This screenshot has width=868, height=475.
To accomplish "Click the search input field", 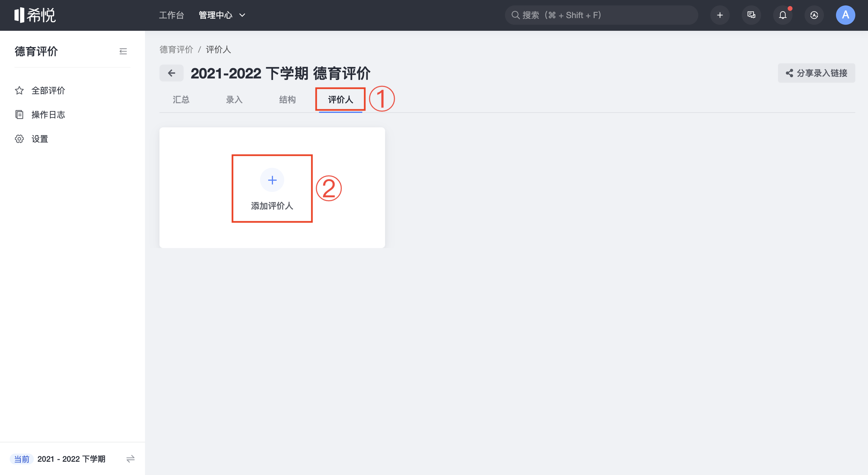I will tap(601, 15).
